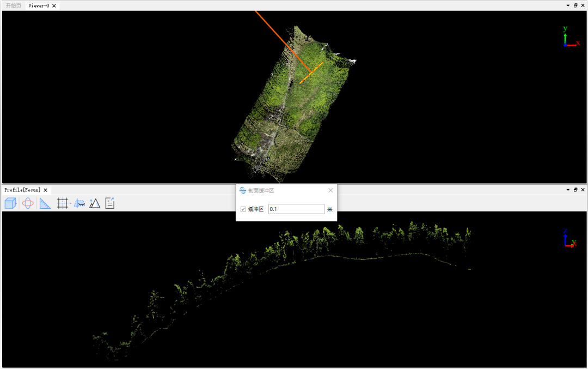Click the buffer value field showing 0.1
This screenshot has height=369, width=588.
point(296,209)
